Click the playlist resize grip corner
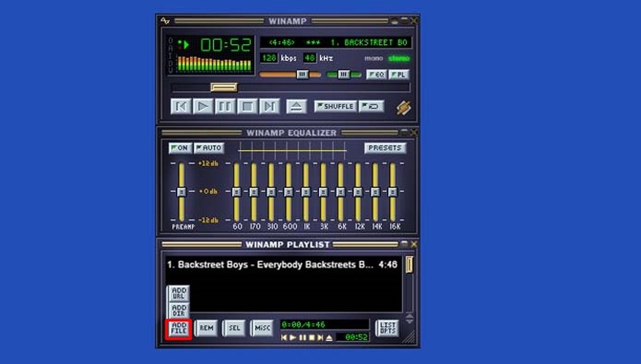The height and width of the screenshot is (364, 641). pos(410,337)
